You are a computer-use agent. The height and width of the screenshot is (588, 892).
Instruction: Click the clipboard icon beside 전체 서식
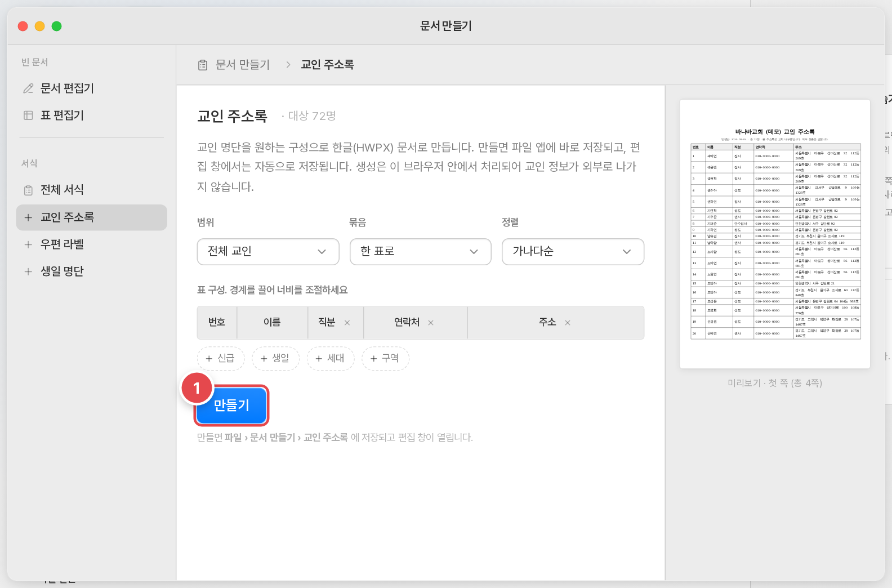pos(28,190)
